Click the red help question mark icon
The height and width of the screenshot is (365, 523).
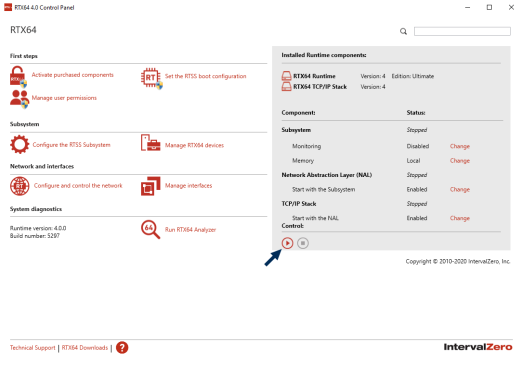coord(122,348)
